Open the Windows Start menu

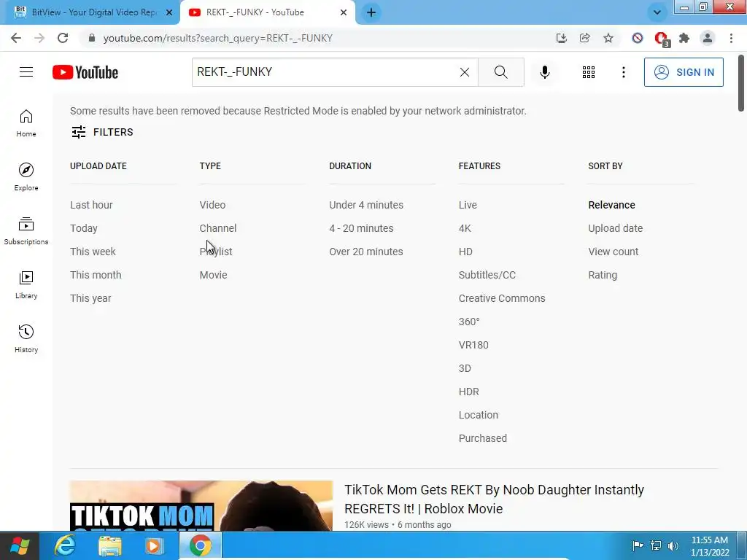(x=19, y=545)
